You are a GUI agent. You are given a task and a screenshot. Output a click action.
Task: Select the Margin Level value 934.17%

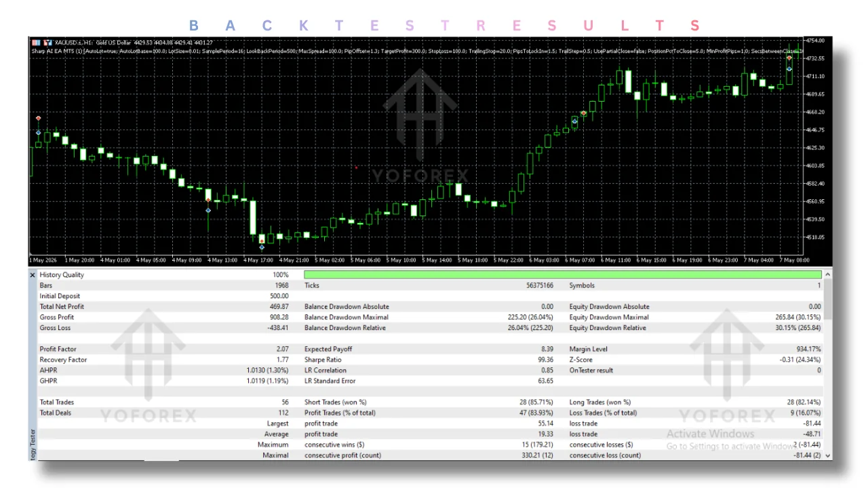808,349
